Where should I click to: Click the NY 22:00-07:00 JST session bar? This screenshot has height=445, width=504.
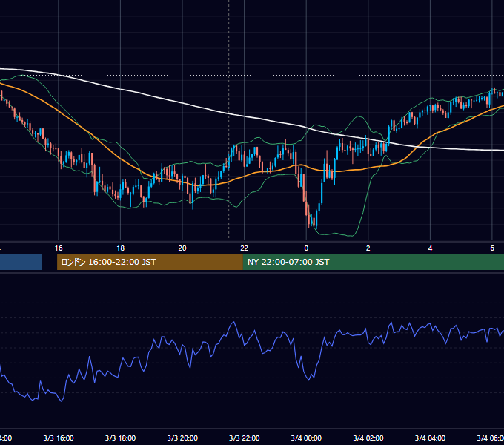tap(373, 262)
